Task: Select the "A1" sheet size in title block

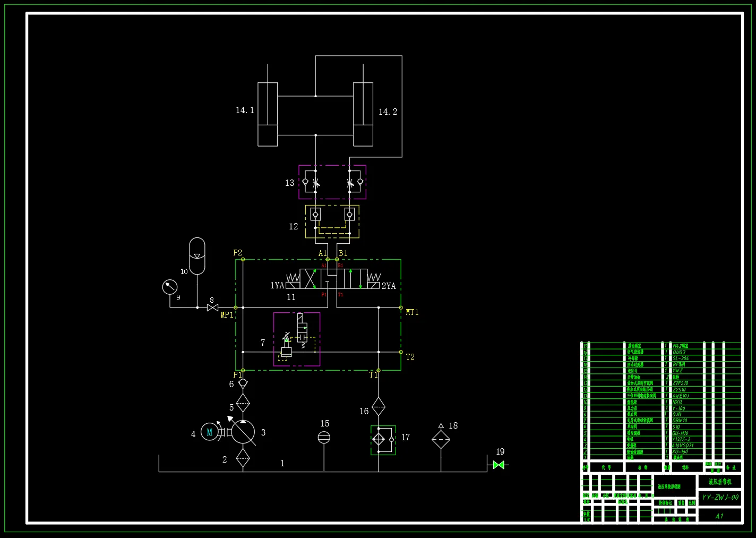Action: (x=719, y=516)
